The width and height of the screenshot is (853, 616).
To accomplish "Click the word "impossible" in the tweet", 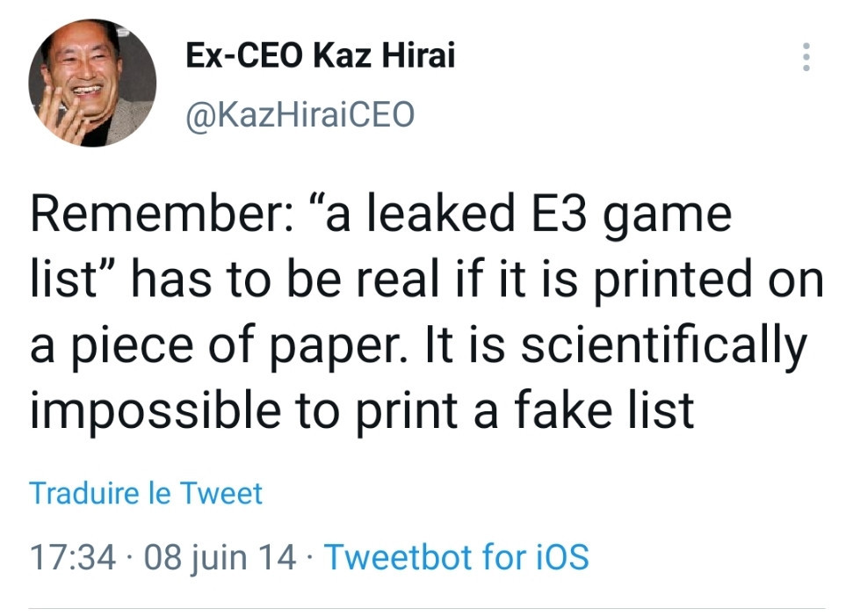I will 159,409.
